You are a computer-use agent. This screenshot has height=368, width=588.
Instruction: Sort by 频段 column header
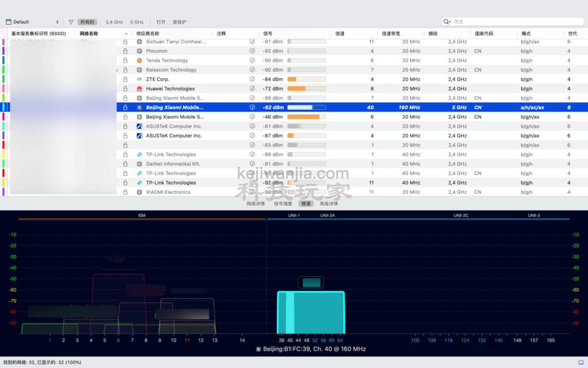[x=433, y=33]
